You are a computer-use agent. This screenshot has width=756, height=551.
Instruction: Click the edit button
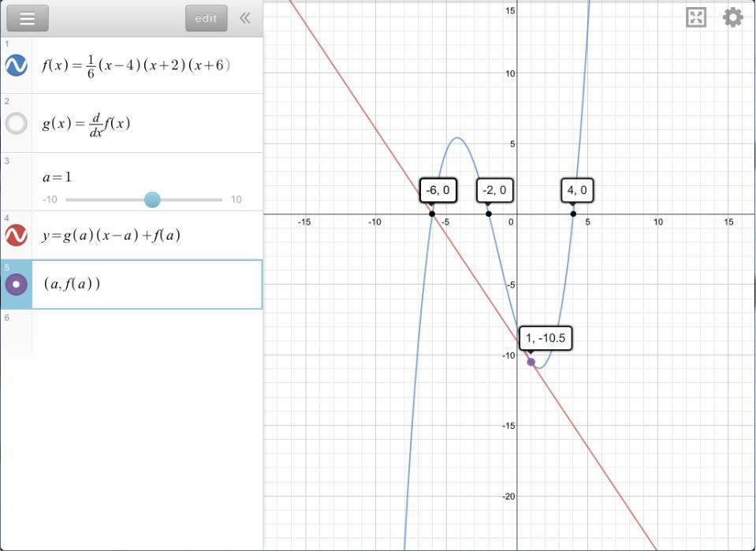point(206,18)
